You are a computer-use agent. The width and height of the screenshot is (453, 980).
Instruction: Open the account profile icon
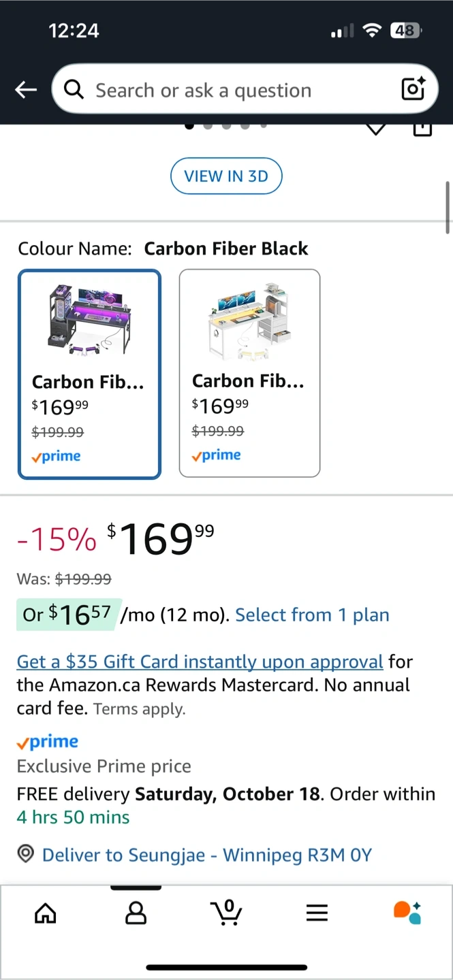136,913
